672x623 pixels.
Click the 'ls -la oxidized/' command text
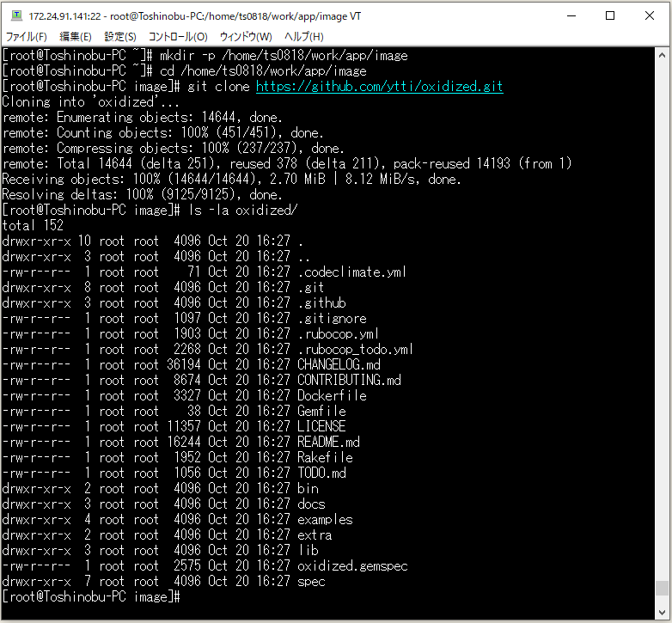coord(243,210)
